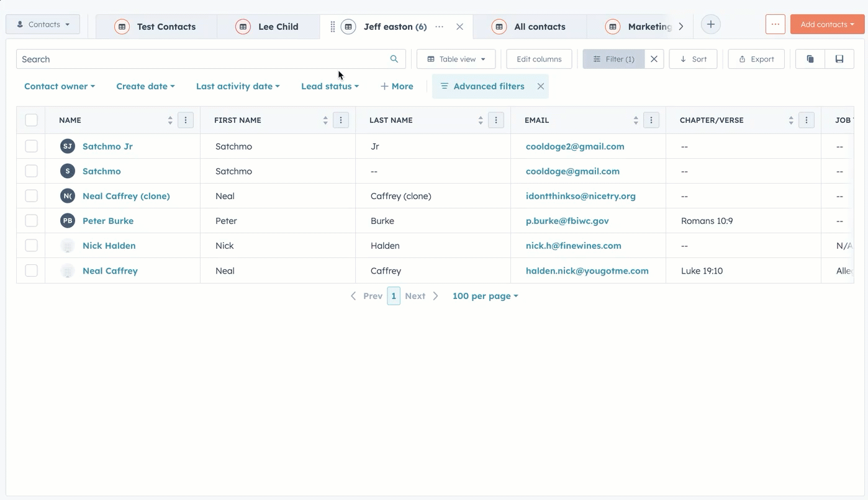Open Add contacts dropdown button

click(827, 24)
